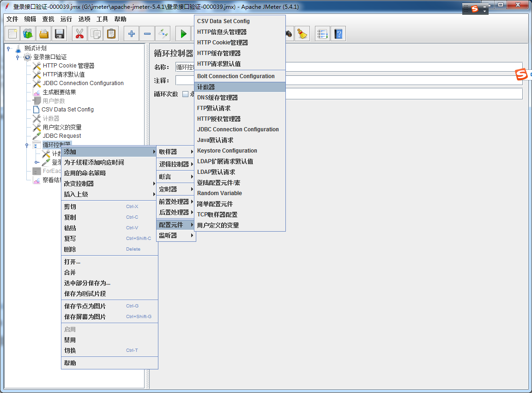
Task: Add an HTTP信息头管理器 element
Action: coord(240,32)
